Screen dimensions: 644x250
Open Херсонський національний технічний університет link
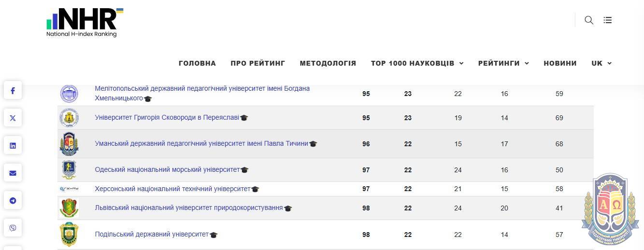(x=172, y=189)
